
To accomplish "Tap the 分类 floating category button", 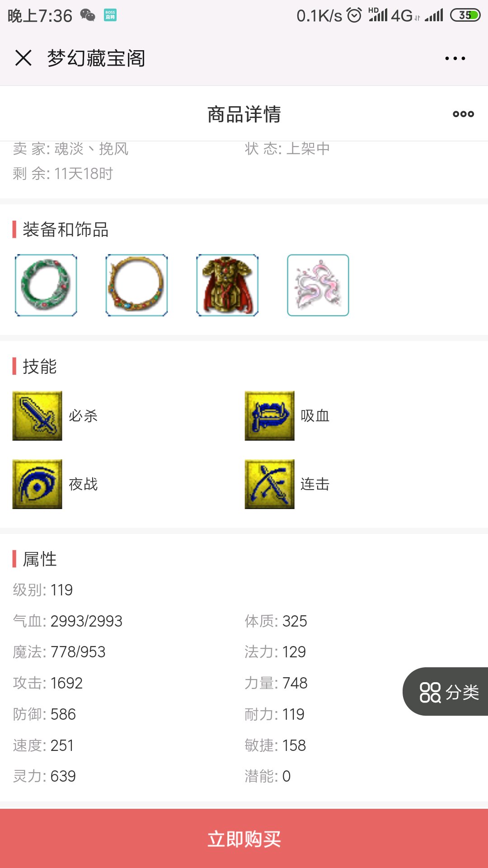I will point(446,692).
